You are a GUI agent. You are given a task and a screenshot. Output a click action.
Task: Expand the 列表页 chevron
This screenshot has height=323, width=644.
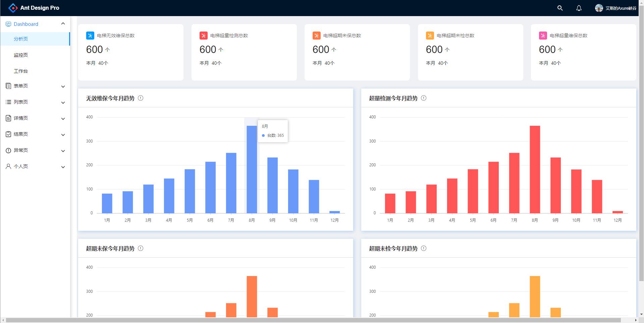(63, 103)
